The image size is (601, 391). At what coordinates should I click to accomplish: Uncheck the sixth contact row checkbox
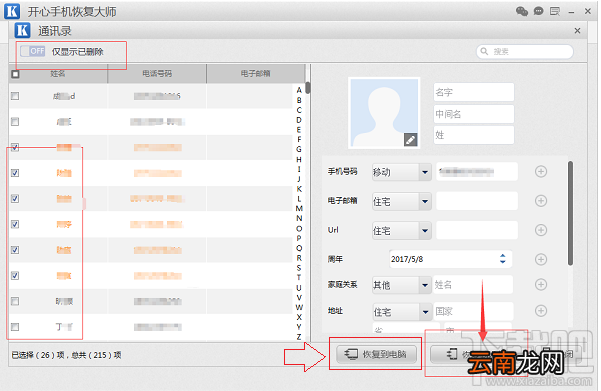(x=15, y=224)
